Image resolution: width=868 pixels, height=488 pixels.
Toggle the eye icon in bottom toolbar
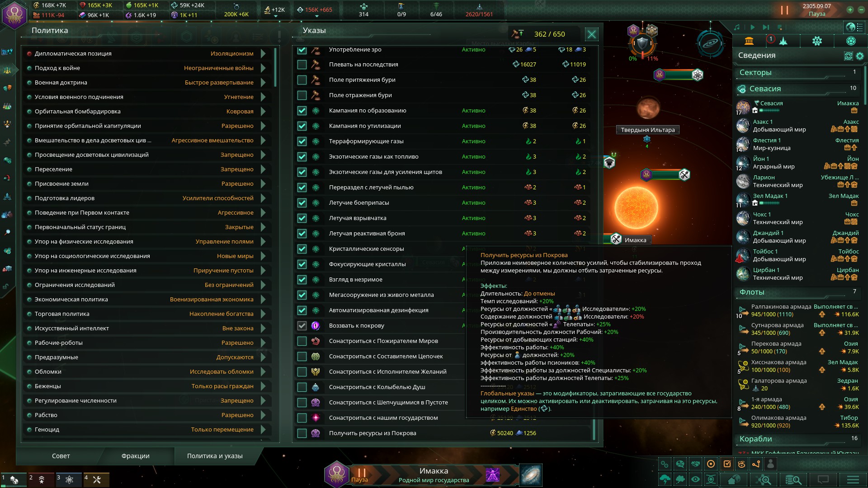click(695, 479)
